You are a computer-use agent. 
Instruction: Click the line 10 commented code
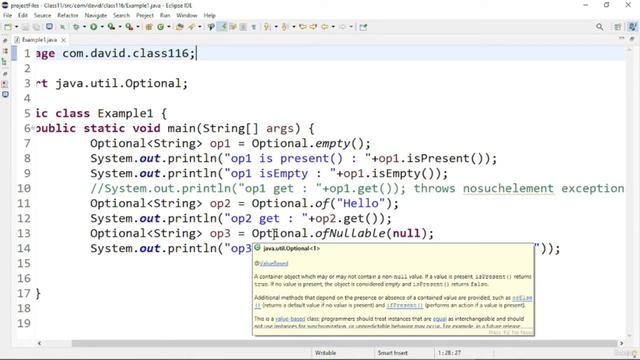tap(357, 189)
